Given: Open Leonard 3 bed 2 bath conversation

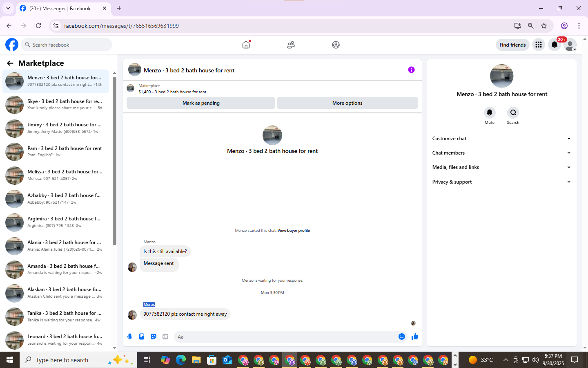Looking at the screenshot, I should (56, 340).
